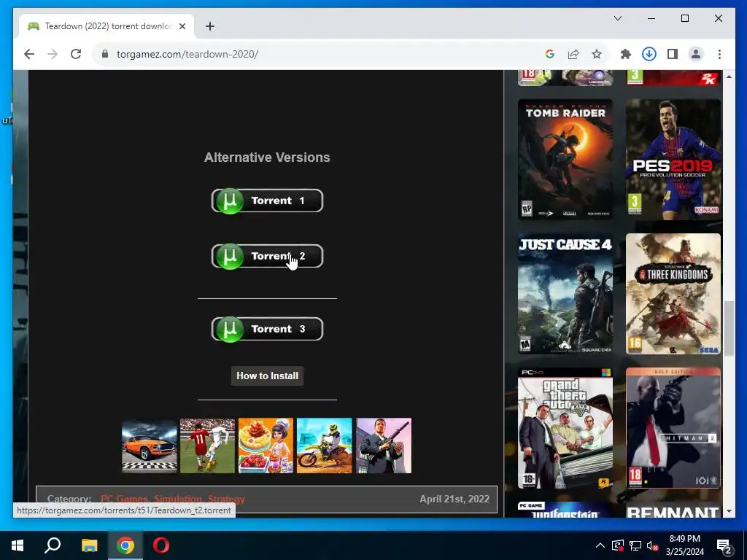The height and width of the screenshot is (560, 747).
Task: Open Windows taskbar search
Action: coord(53,545)
